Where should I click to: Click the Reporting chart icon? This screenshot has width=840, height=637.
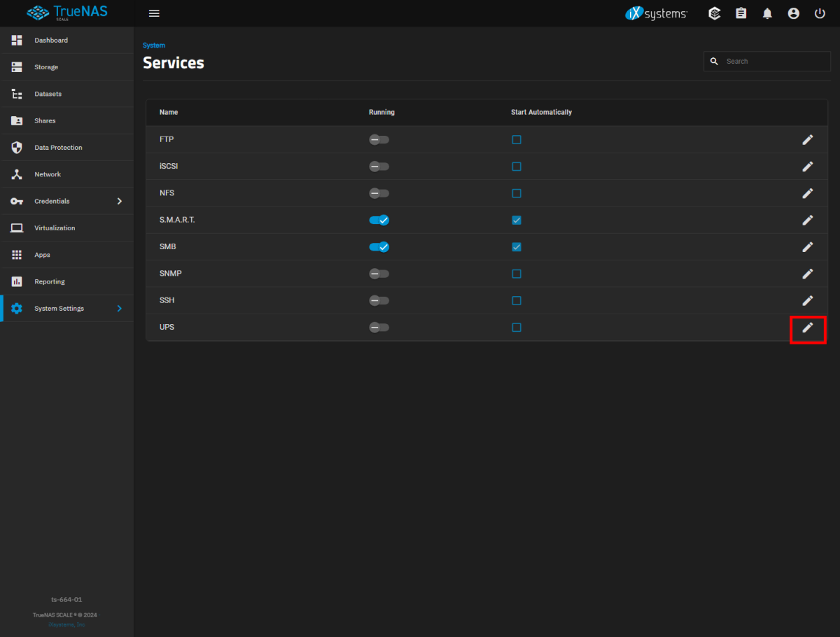[x=17, y=281]
